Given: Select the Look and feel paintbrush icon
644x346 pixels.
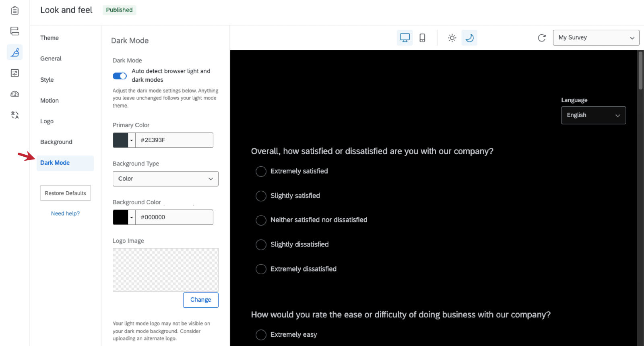Looking at the screenshot, I should [15, 52].
